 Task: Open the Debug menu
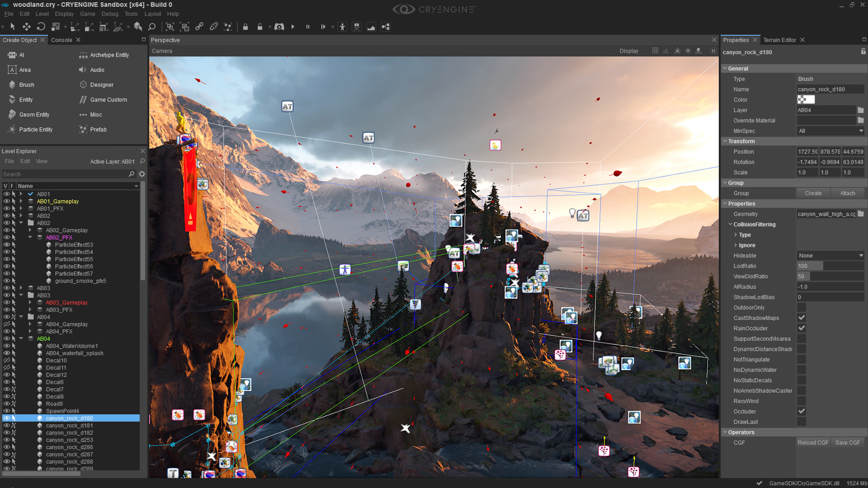click(109, 14)
